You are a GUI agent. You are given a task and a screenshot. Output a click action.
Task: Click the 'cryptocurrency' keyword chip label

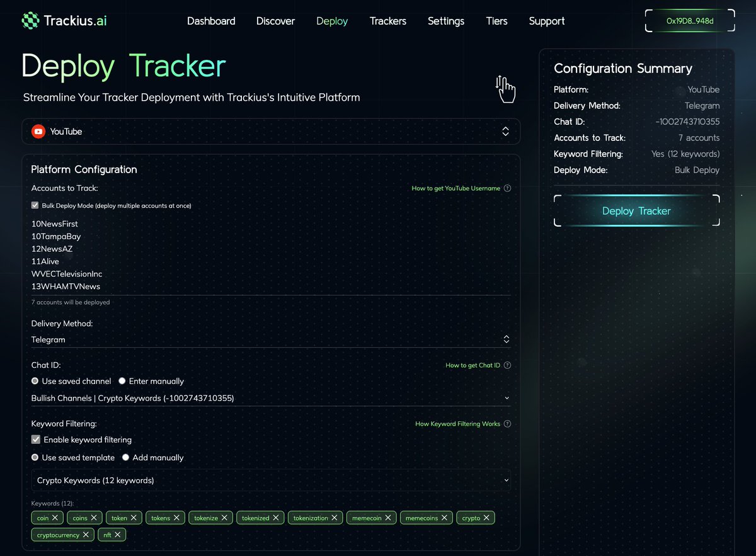(x=58, y=535)
